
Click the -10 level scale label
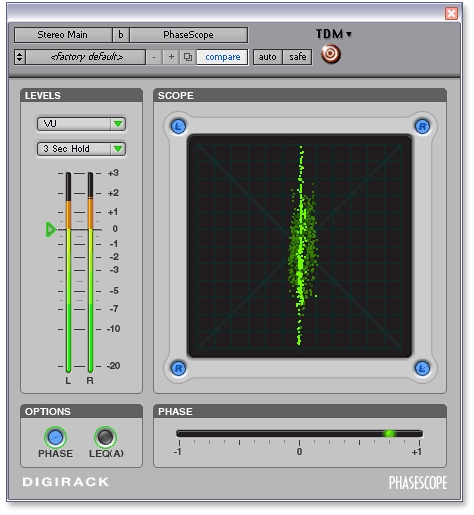[x=113, y=329]
